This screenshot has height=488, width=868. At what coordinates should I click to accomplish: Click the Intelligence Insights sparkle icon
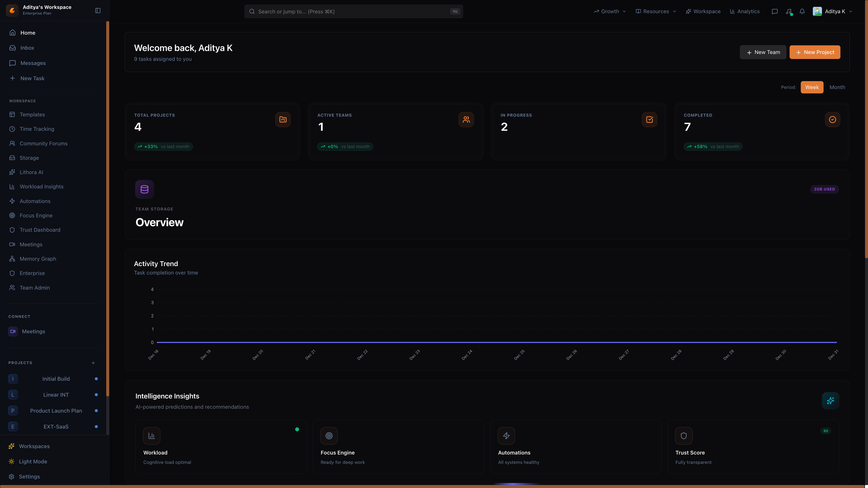tap(830, 401)
